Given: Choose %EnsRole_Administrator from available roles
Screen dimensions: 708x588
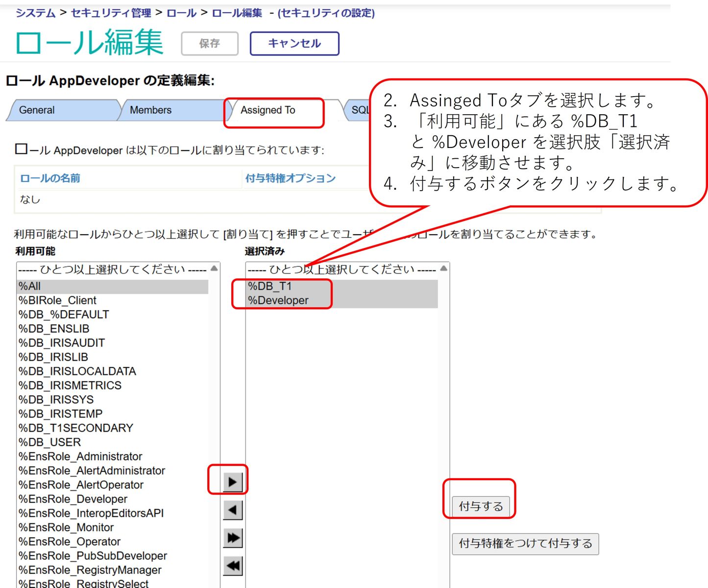Looking at the screenshot, I should (80, 457).
